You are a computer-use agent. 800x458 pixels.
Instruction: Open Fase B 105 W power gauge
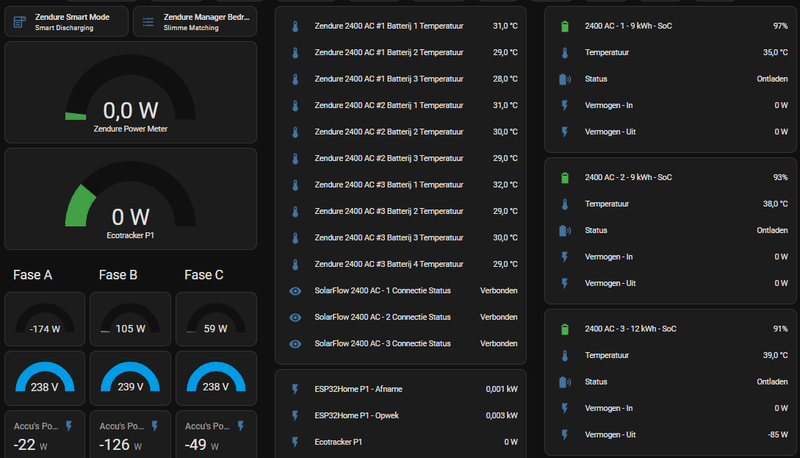coord(130,319)
